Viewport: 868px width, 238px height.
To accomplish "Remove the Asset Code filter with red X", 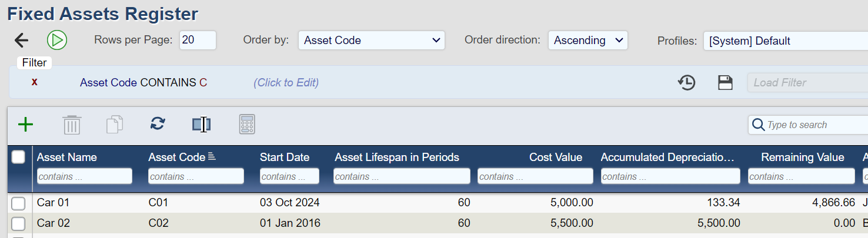I will click(35, 83).
